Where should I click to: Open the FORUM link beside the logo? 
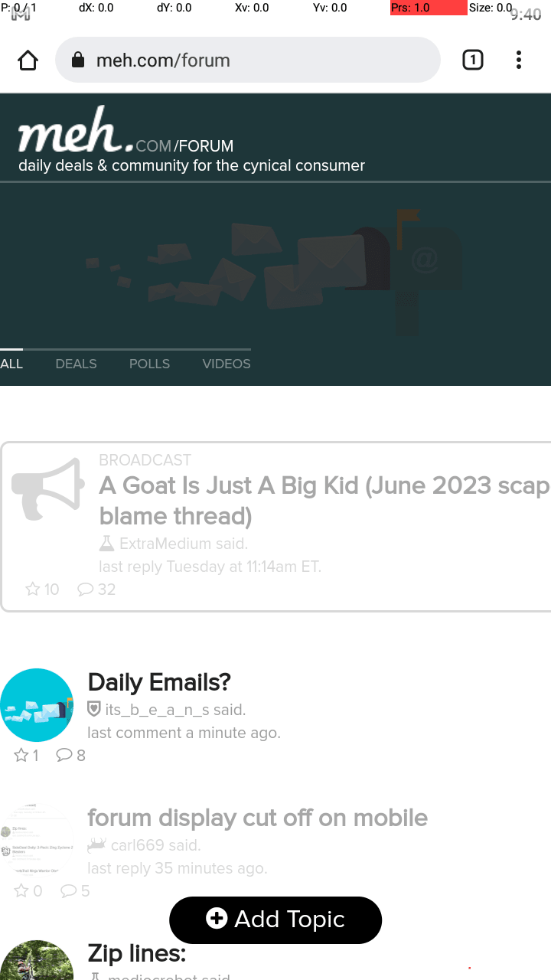(204, 145)
